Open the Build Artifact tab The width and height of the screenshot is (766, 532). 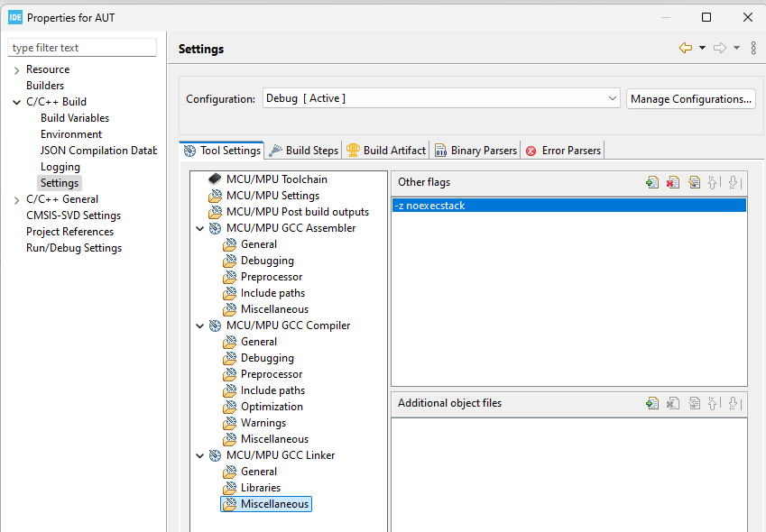pyautogui.click(x=386, y=151)
